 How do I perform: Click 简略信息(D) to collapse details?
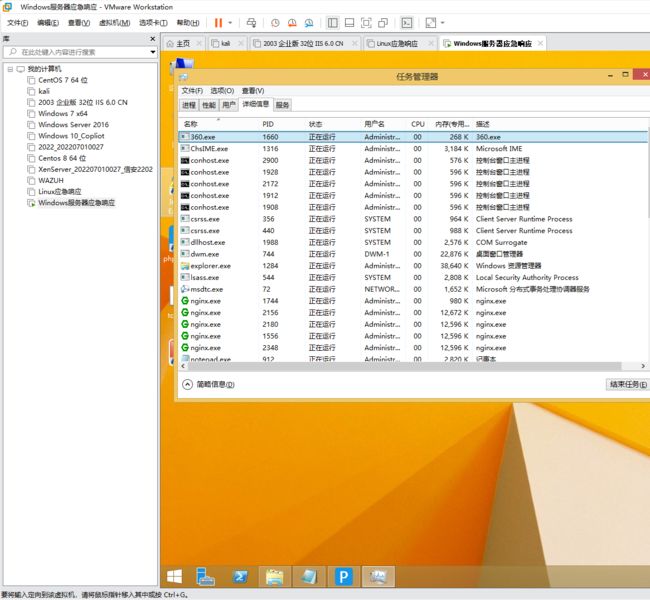(x=209, y=384)
